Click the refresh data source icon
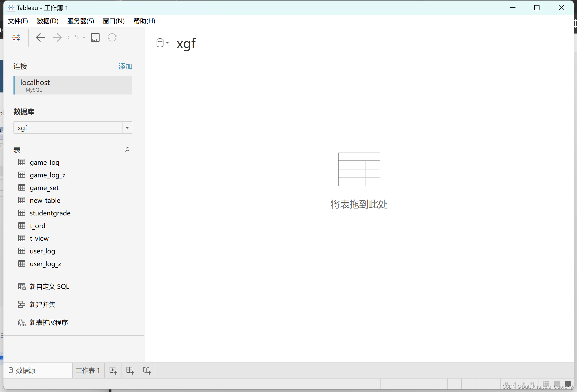Image resolution: width=577 pixels, height=392 pixels. (112, 37)
